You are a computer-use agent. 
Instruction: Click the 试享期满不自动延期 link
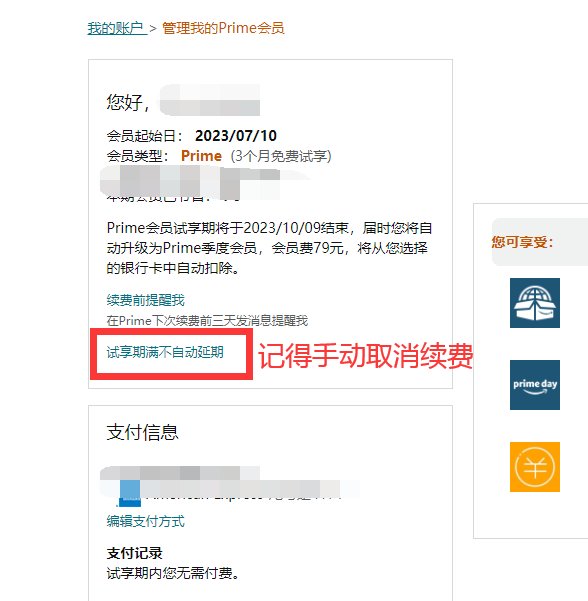click(x=165, y=352)
